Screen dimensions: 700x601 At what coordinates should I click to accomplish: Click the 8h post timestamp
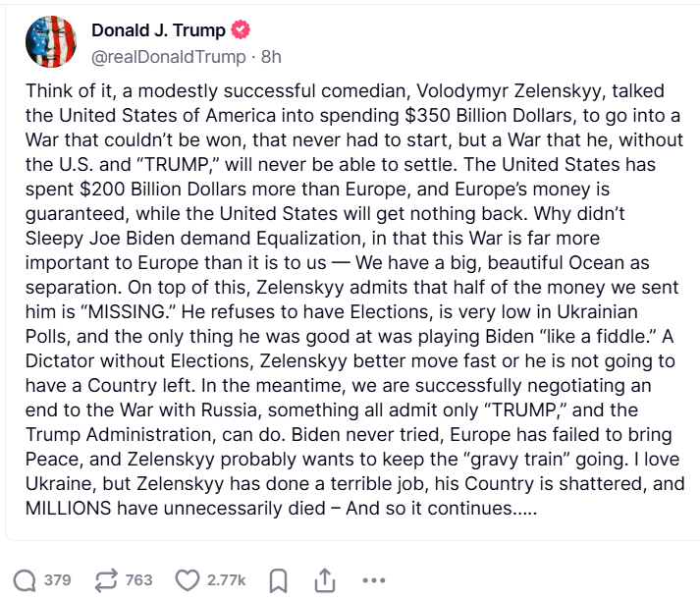coord(271,57)
